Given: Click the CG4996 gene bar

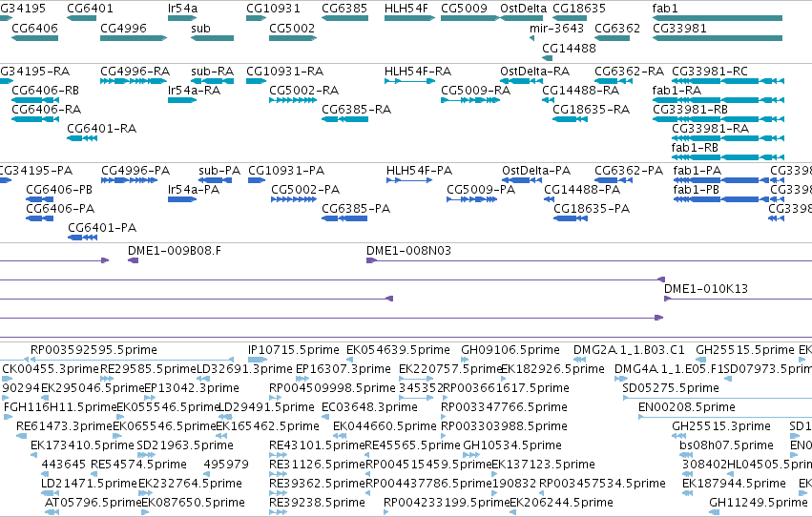Looking at the screenshot, I should click(134, 38).
